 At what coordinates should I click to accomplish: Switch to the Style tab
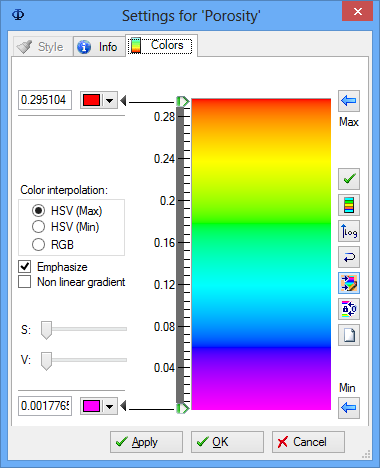[x=43, y=47]
